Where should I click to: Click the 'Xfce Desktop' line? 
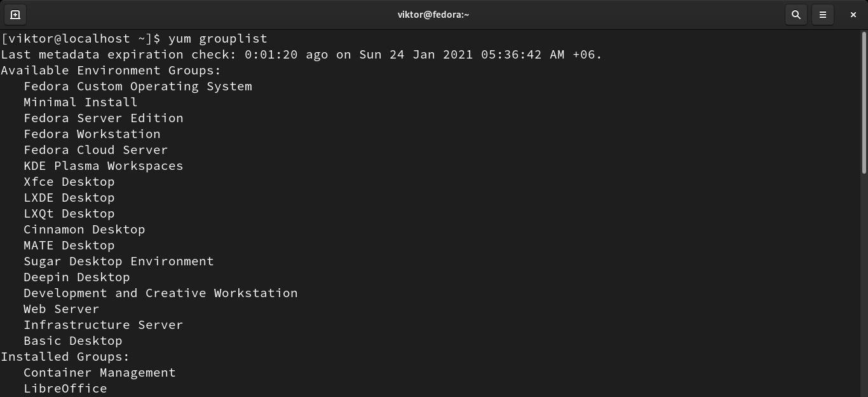(69, 182)
